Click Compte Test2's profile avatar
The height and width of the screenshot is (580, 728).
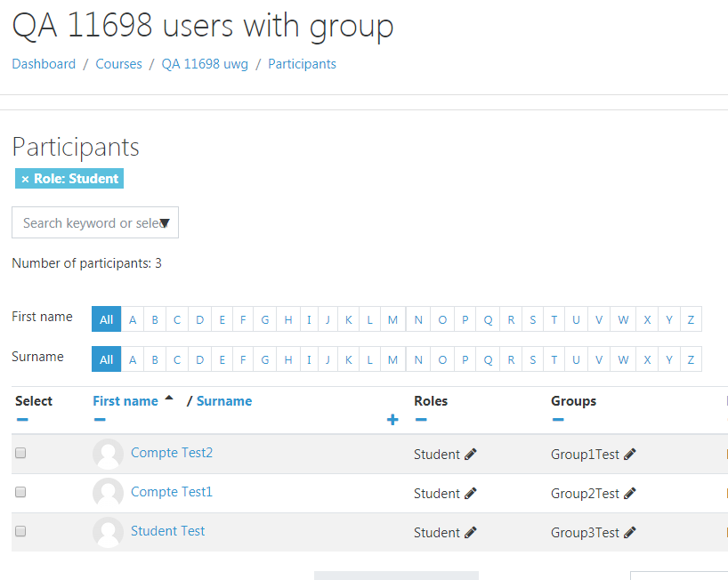click(x=109, y=454)
